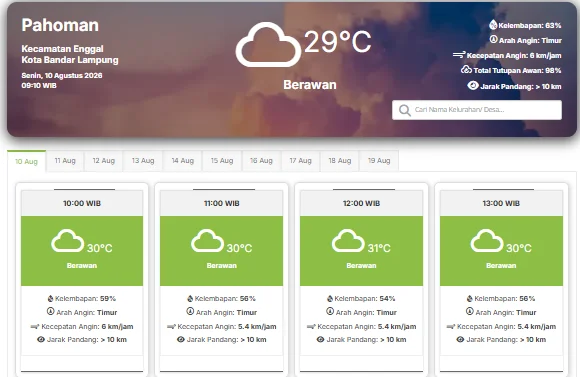This screenshot has width=580, height=377.
Task: Select the 10 Aug tab
Action: pos(26,161)
